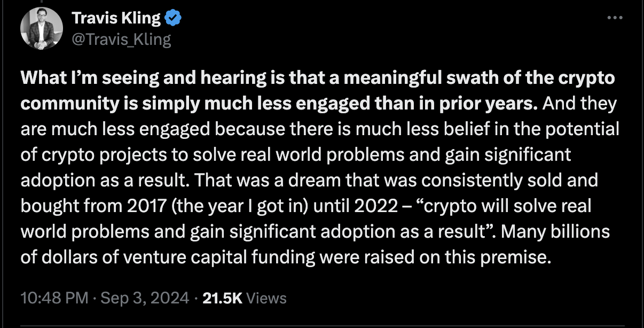Click the Travis Kling display name

pyautogui.click(x=116, y=19)
